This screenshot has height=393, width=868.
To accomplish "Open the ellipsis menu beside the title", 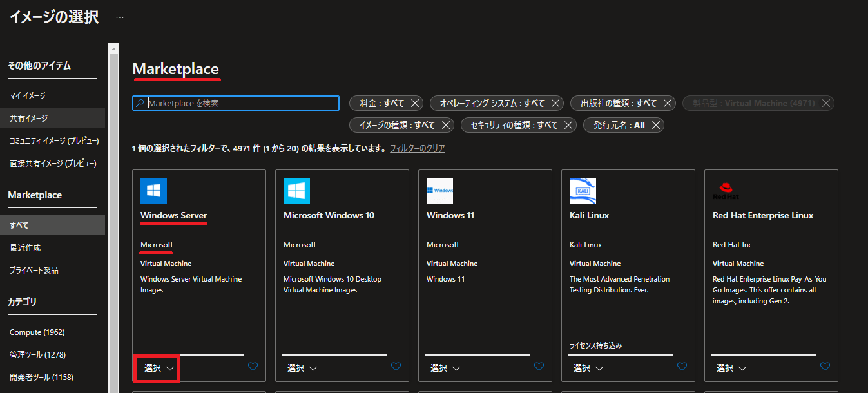I will pos(120,17).
